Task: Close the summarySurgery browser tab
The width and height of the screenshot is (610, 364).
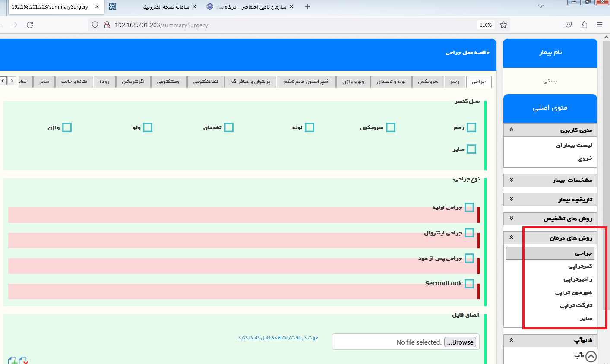Action: pos(97,7)
